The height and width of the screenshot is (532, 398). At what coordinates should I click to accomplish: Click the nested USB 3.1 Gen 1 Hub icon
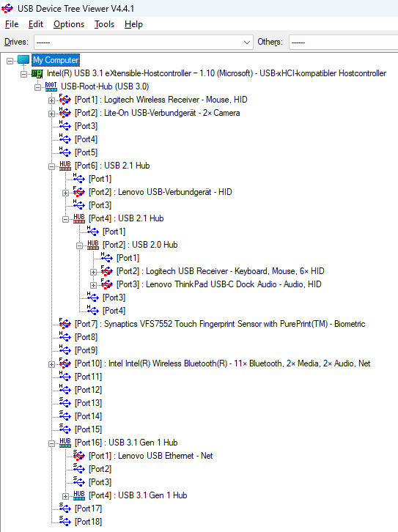pos(78,495)
